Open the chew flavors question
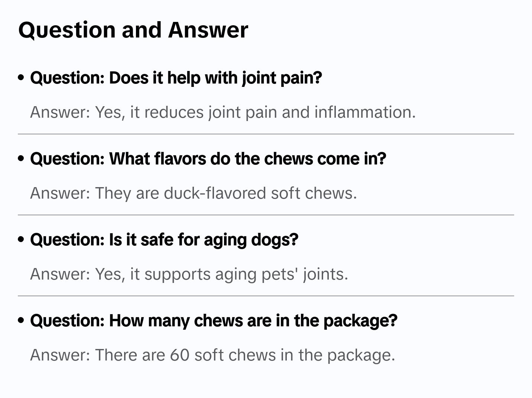 click(x=208, y=159)
